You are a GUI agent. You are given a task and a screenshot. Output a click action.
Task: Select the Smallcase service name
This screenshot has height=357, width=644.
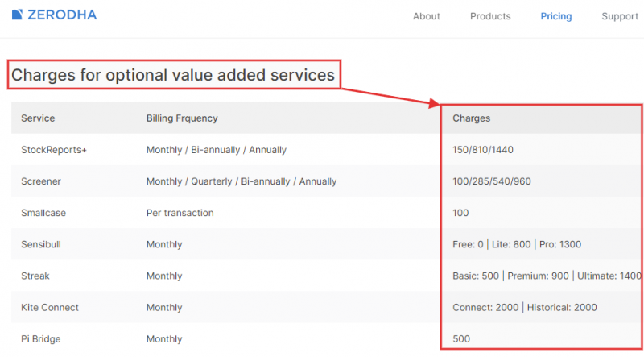pos(43,213)
